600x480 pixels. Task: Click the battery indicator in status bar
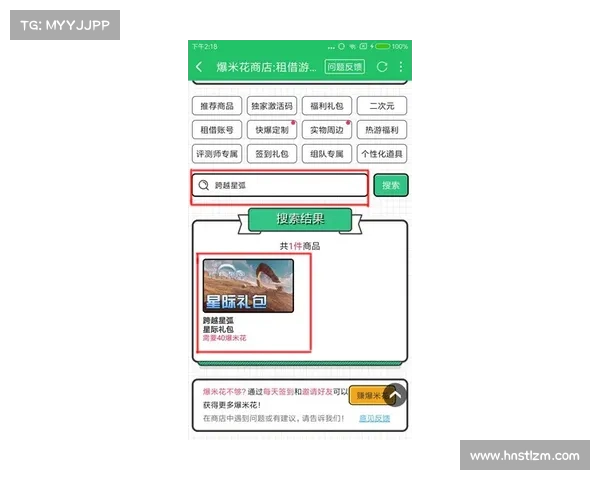382,46
